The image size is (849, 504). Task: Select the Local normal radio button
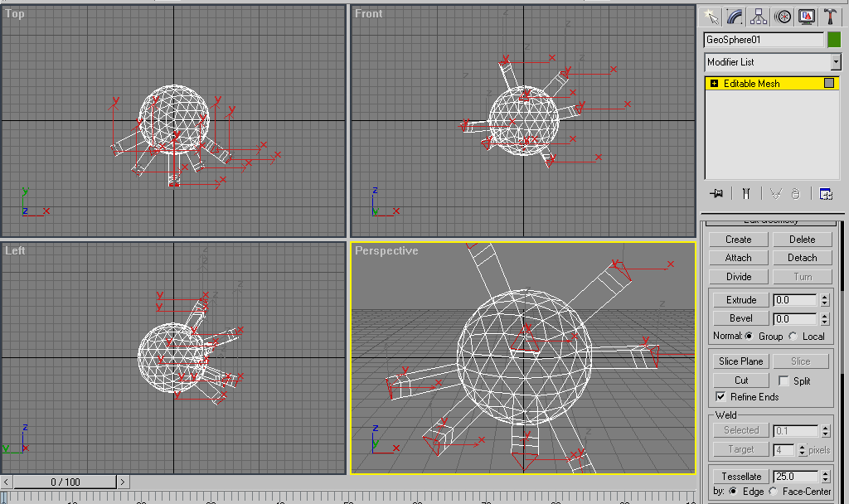(793, 337)
